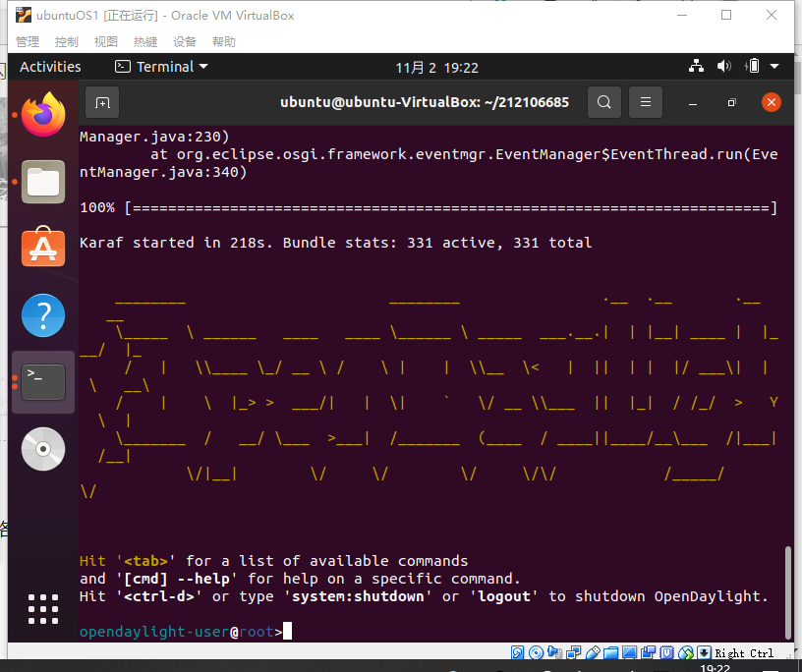
Task: Click the VirtualBox app icon in title bar
Action: point(24,16)
